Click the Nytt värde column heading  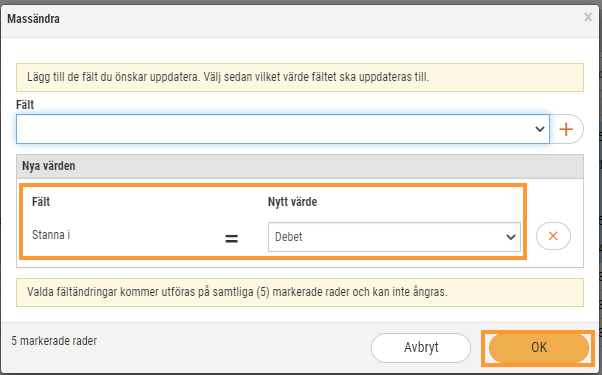293,202
